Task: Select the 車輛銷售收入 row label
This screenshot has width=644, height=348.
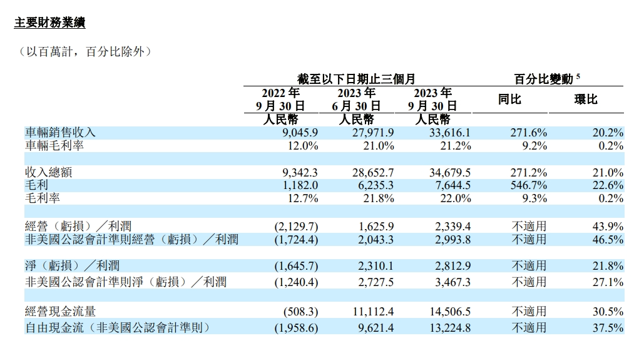Action: 60,132
